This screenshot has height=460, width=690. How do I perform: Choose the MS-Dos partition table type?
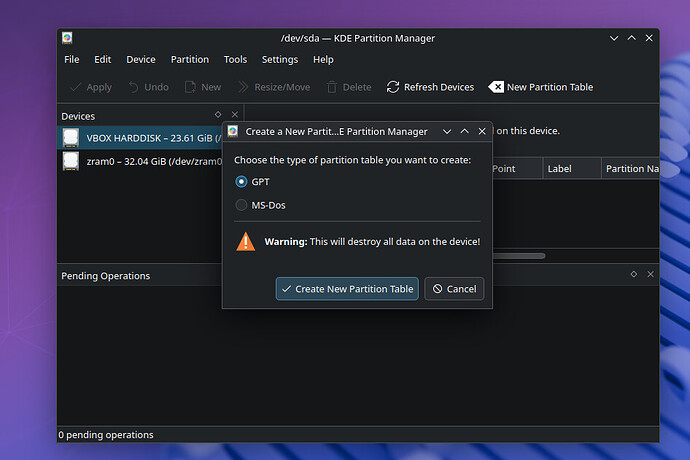tap(241, 205)
